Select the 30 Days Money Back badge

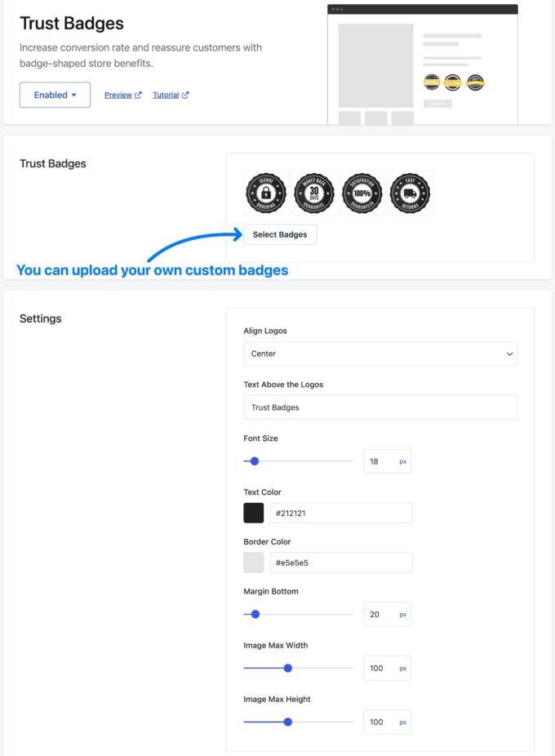314,193
